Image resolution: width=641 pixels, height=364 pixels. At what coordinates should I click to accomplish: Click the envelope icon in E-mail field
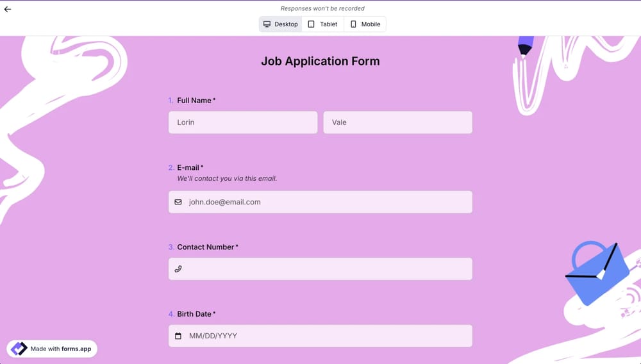click(178, 202)
